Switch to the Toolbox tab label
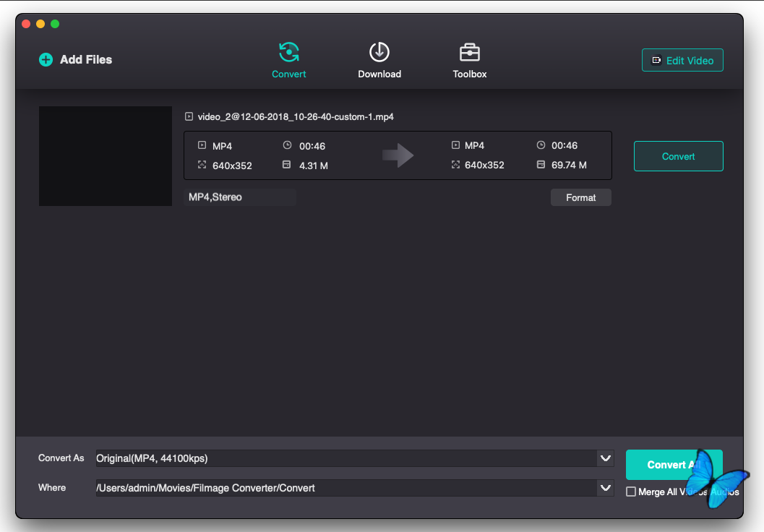This screenshot has width=764, height=532. pyautogui.click(x=470, y=74)
